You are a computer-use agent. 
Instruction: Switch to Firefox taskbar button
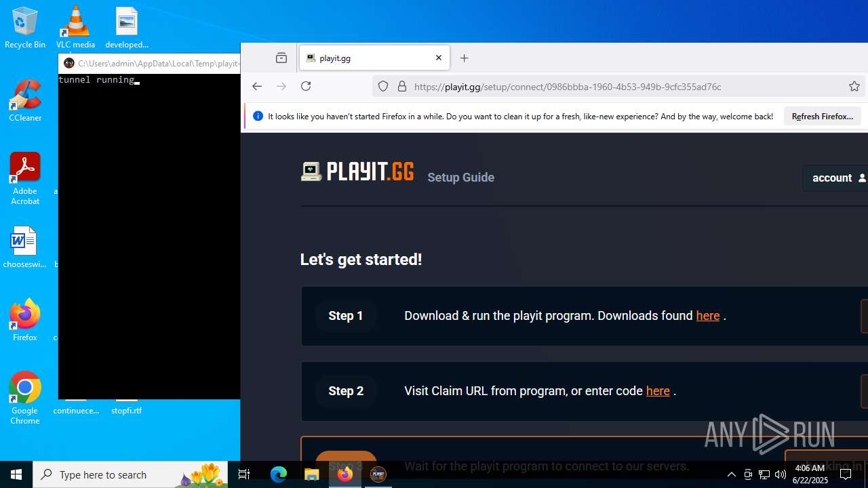(x=344, y=474)
